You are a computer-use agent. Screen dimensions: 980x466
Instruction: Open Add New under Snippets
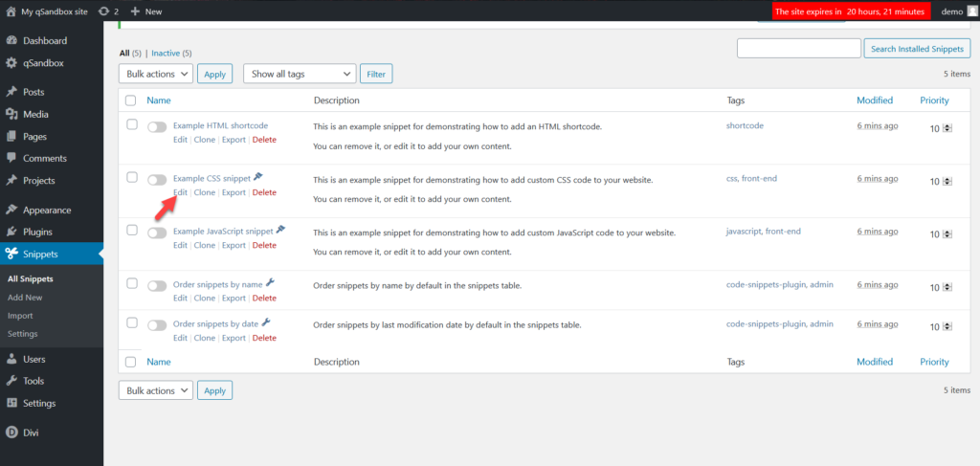[x=25, y=298]
